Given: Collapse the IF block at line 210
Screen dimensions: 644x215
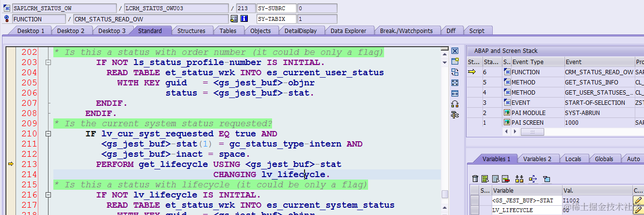Looking at the screenshot, I should pyautogui.click(x=48, y=134).
